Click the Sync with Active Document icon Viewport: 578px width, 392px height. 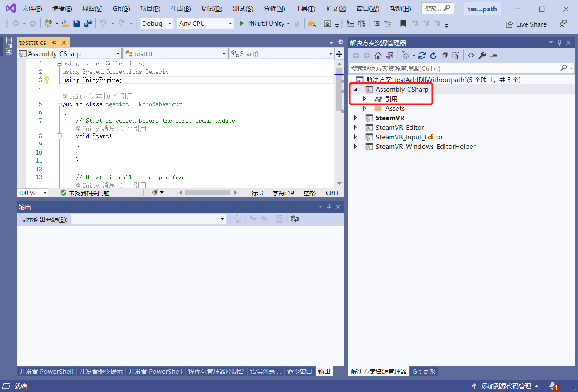[x=422, y=56]
